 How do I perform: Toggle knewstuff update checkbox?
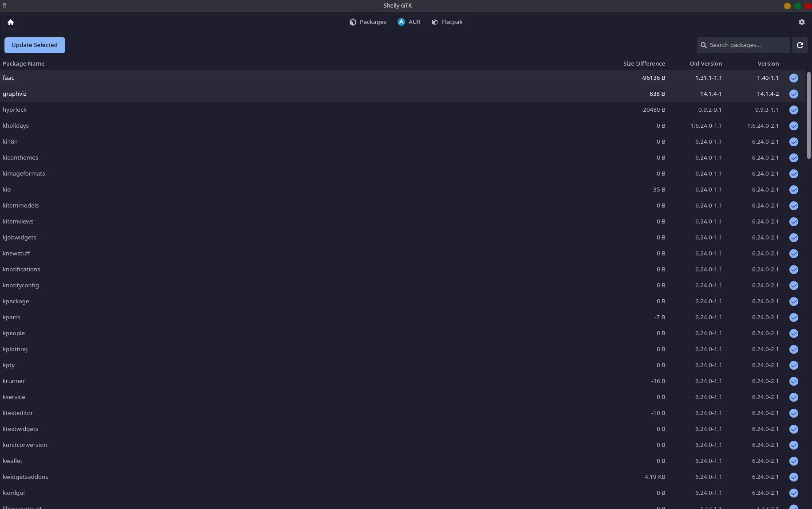point(794,254)
